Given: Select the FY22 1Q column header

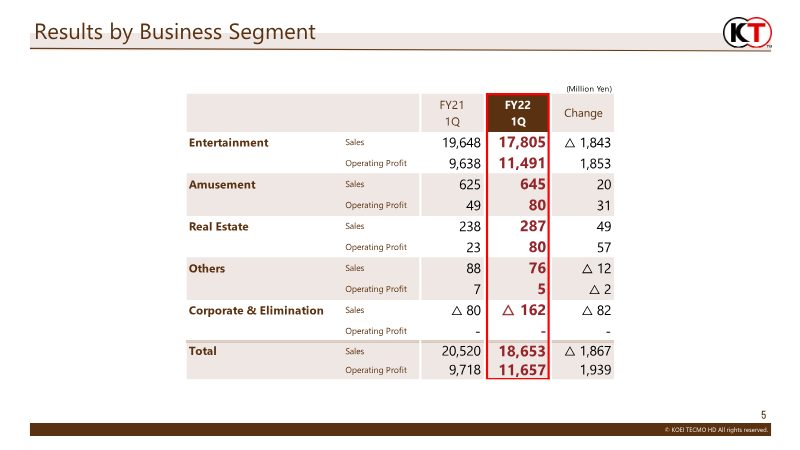Looking at the screenshot, I should point(518,113).
